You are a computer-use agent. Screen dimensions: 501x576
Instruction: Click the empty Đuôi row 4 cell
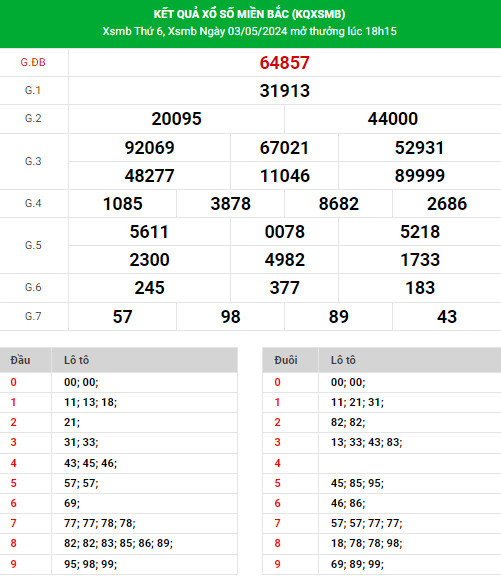coord(410,463)
